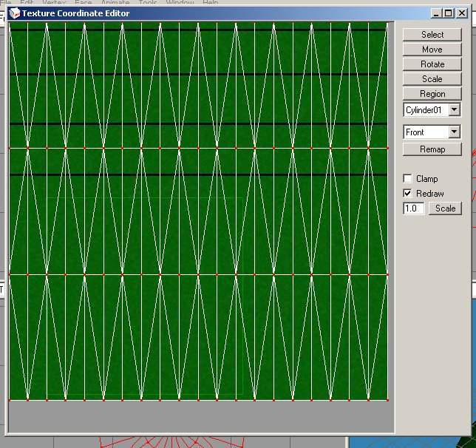Expand the Front projection dropdown
The image size is (476, 448).
(x=454, y=132)
